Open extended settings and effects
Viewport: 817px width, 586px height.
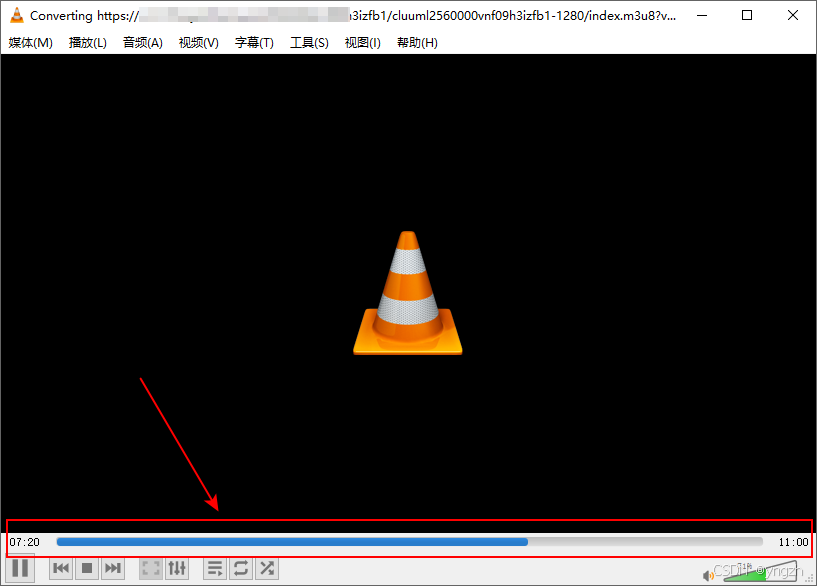(x=177, y=568)
